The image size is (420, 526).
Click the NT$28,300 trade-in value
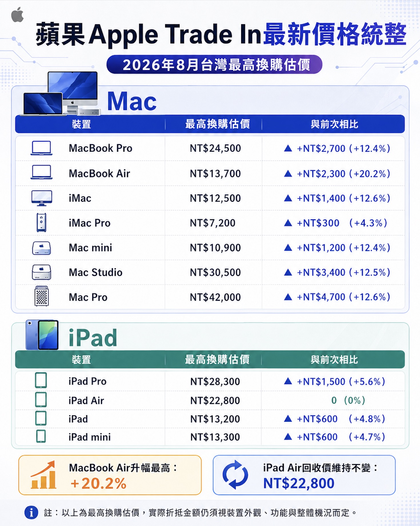coord(215,382)
